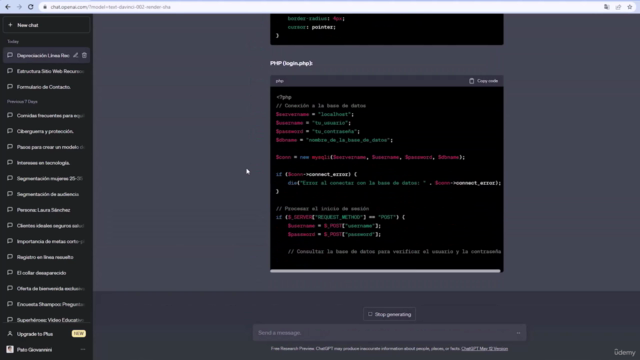
Task: Open Segmentación de audiencia chat
Action: (46, 194)
